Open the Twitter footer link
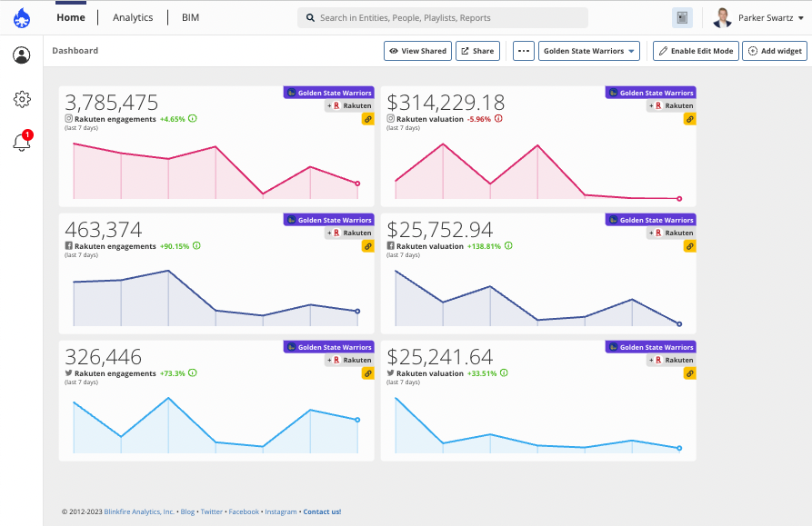 pyautogui.click(x=211, y=511)
